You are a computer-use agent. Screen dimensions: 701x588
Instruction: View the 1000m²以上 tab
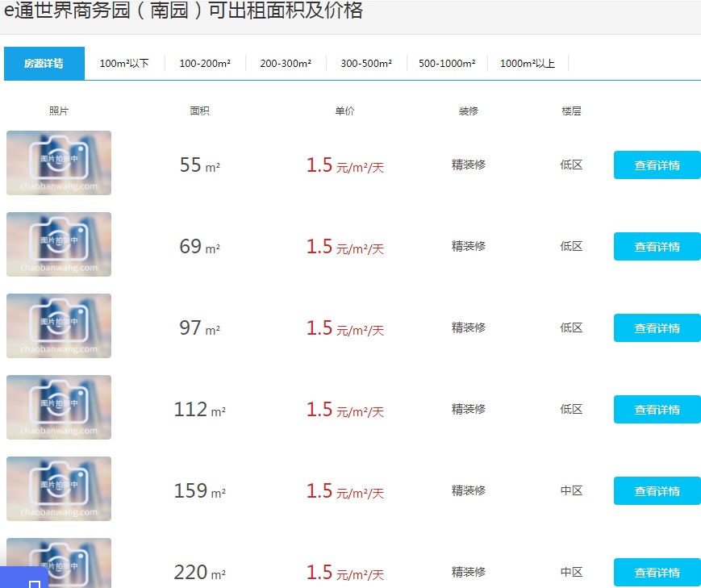(528, 64)
